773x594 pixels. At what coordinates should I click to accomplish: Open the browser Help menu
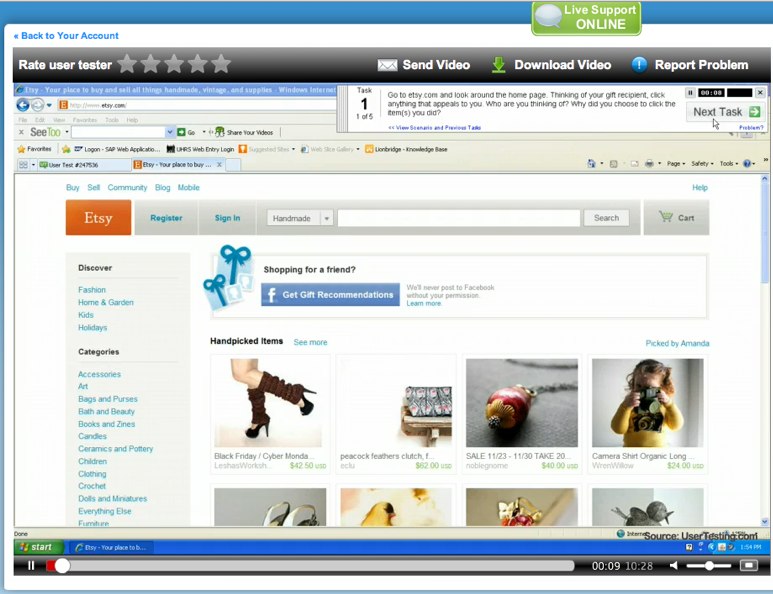click(x=132, y=120)
